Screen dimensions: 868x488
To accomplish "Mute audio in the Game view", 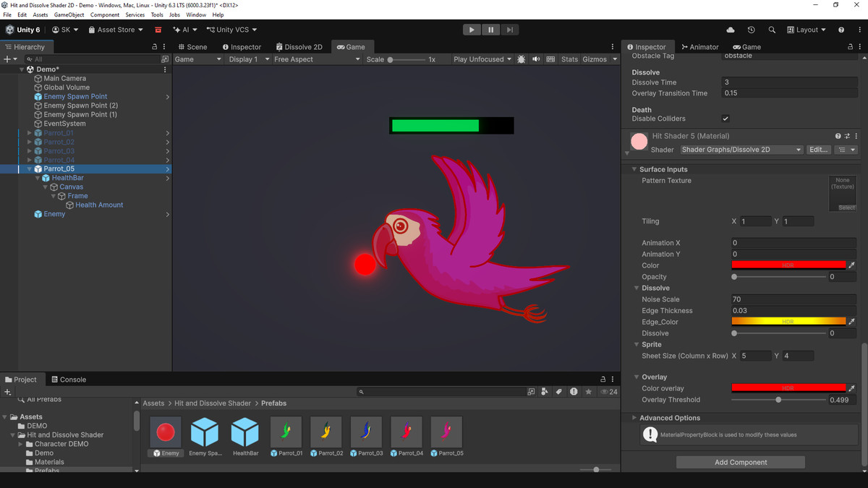I will click(x=536, y=59).
